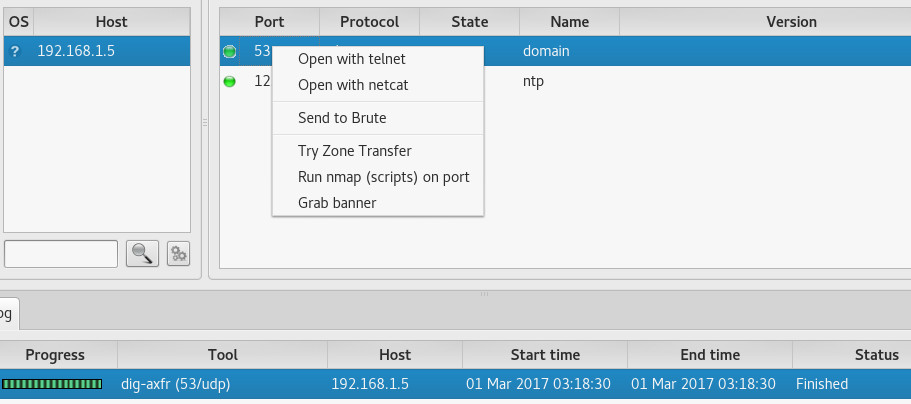The width and height of the screenshot is (911, 404).
Task: Sort by Port column header
Action: [x=269, y=22]
